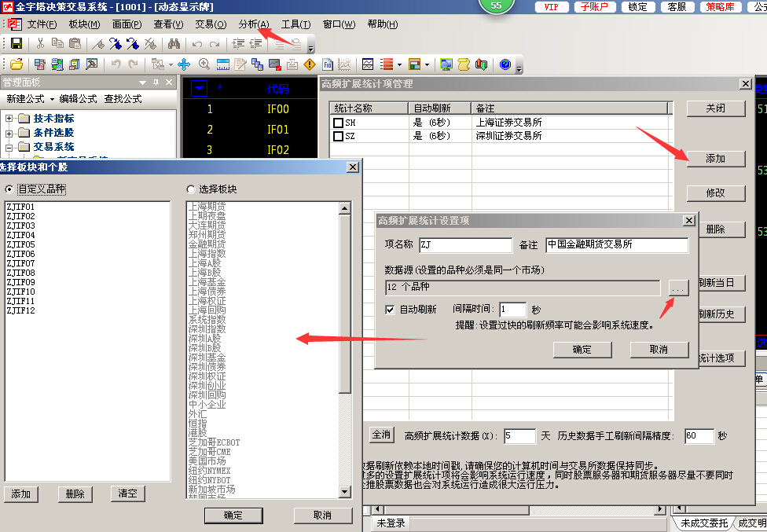
Task: Open the 新建公式 dropdown arrow
Action: pos(52,99)
